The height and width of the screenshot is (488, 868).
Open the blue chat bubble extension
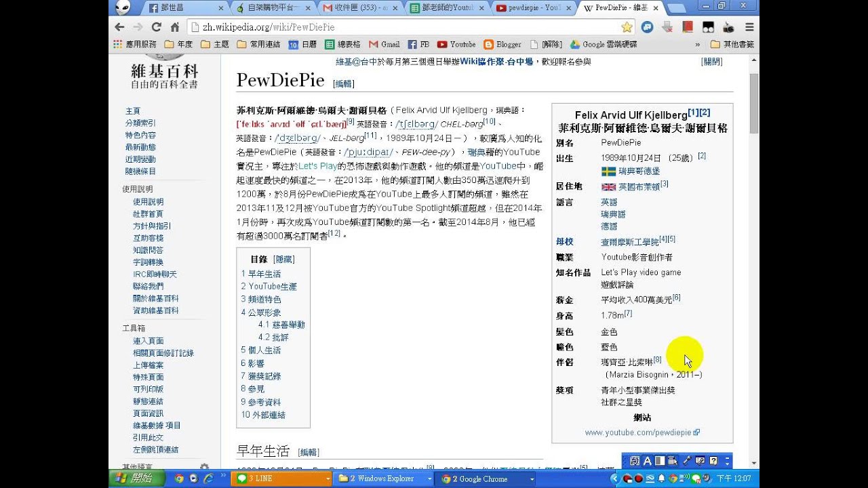pyautogui.click(x=648, y=27)
